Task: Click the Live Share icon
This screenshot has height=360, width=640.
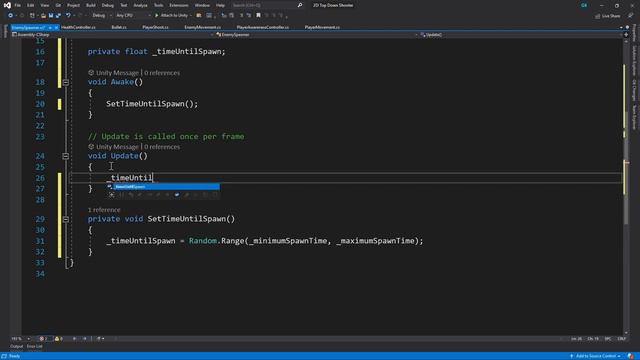Action: click(597, 16)
